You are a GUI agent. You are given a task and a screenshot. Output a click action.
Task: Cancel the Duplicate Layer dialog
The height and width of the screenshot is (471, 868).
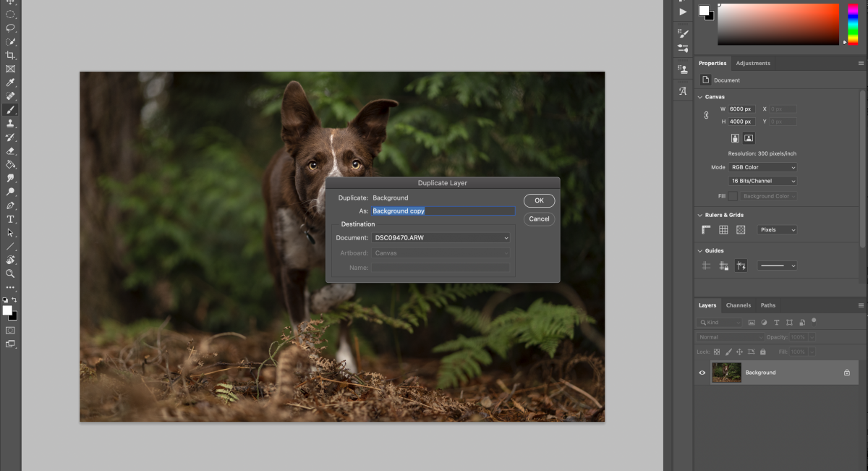click(x=539, y=218)
